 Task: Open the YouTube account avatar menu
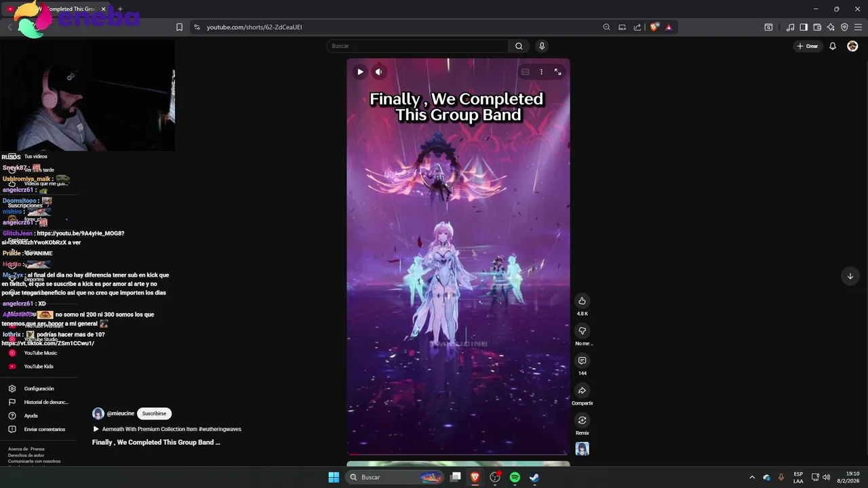(852, 46)
